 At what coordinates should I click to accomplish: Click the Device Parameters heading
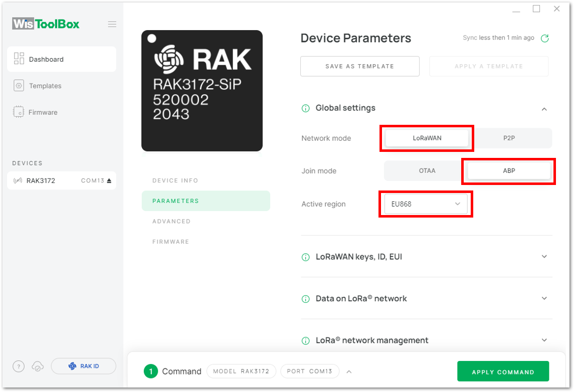[356, 38]
